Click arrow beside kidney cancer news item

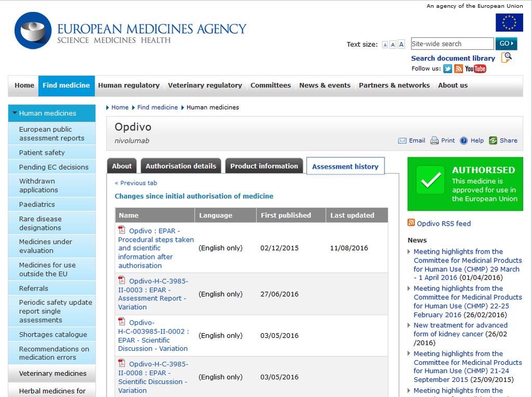[409, 325]
